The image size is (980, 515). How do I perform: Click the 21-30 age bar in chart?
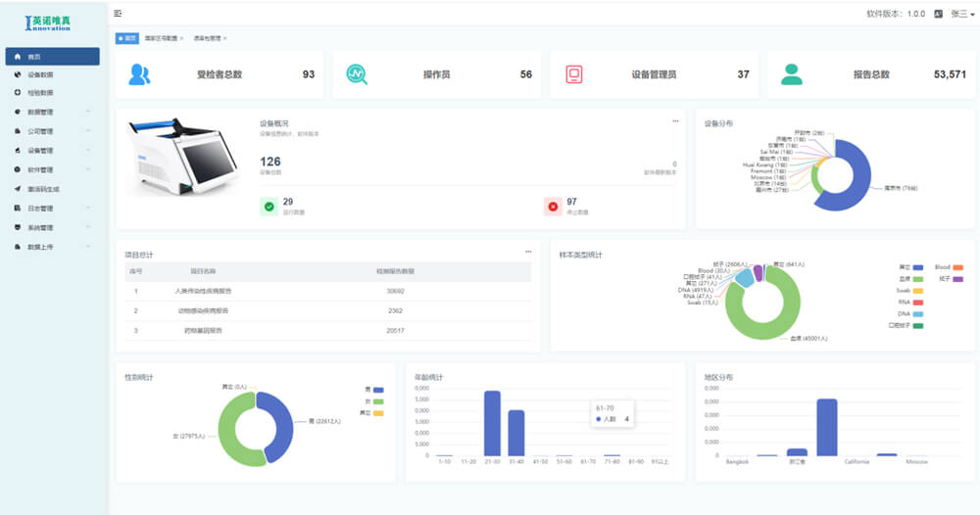pyautogui.click(x=492, y=422)
